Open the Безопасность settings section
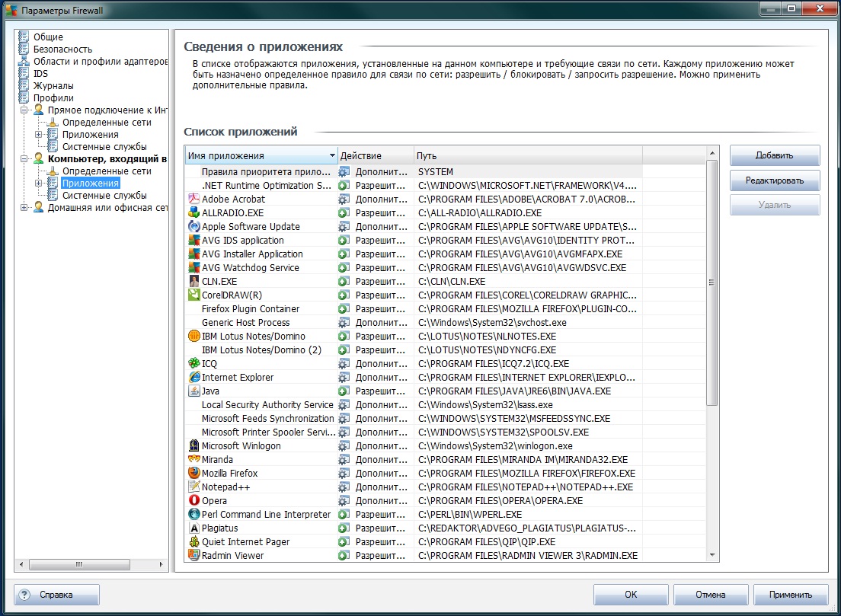 point(62,49)
